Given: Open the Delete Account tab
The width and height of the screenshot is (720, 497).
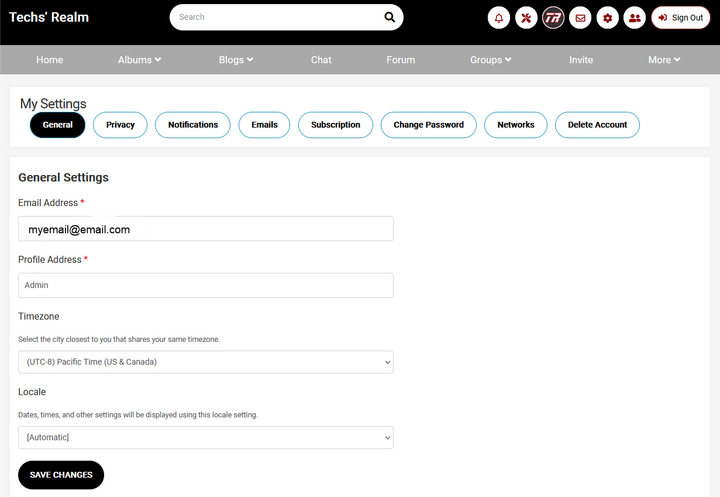Looking at the screenshot, I should click(x=597, y=125).
